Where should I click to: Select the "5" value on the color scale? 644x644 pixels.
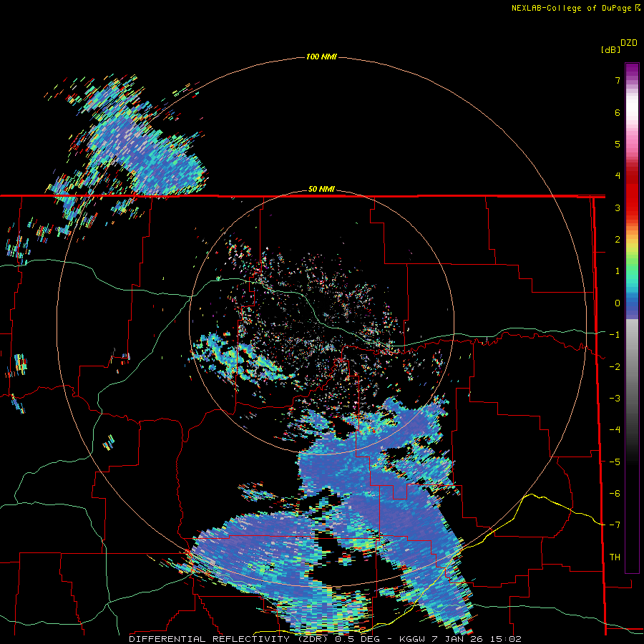618,144
